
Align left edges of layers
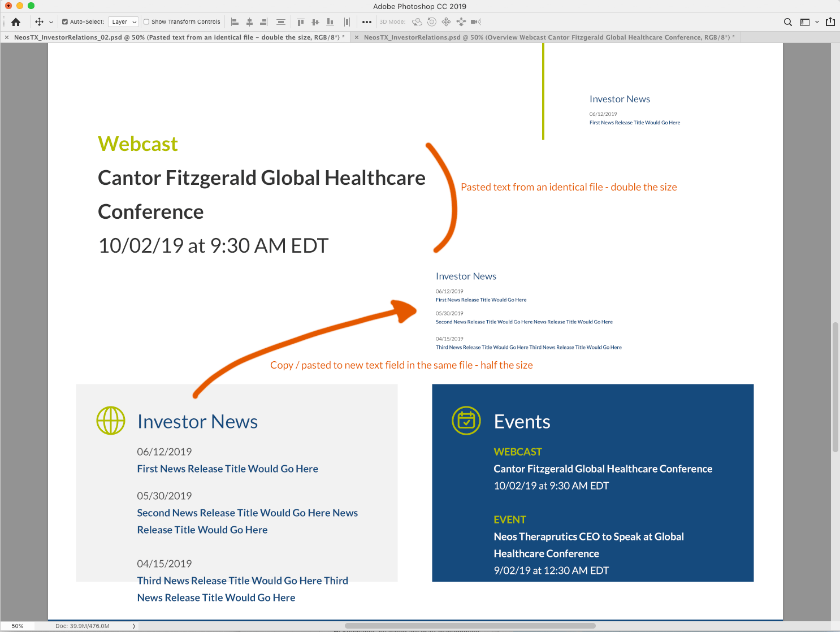tap(235, 22)
